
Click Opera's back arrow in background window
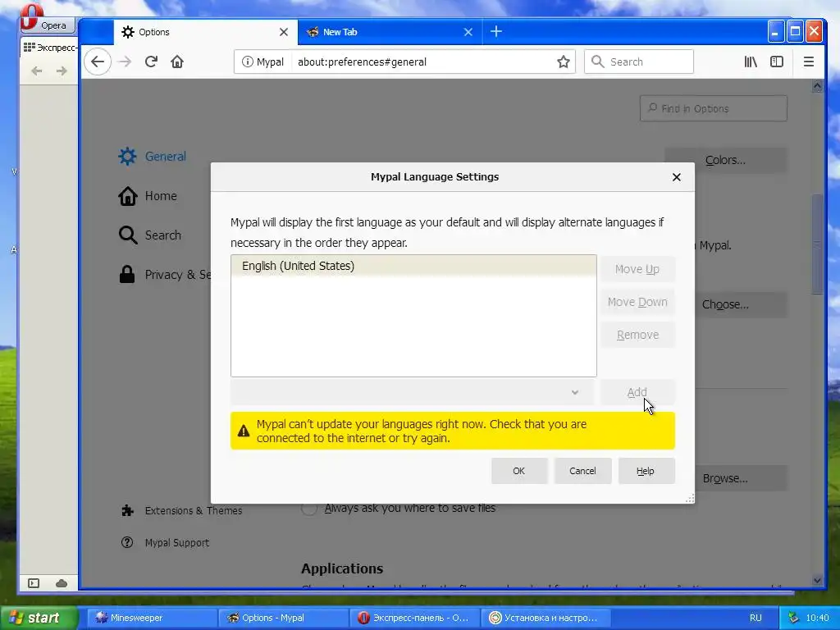pos(36,71)
